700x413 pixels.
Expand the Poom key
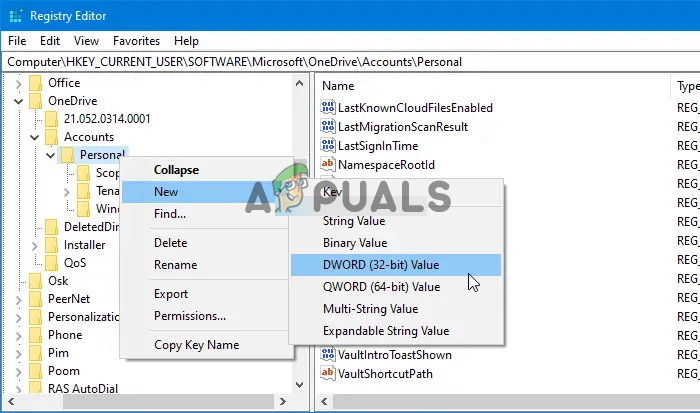(18, 371)
